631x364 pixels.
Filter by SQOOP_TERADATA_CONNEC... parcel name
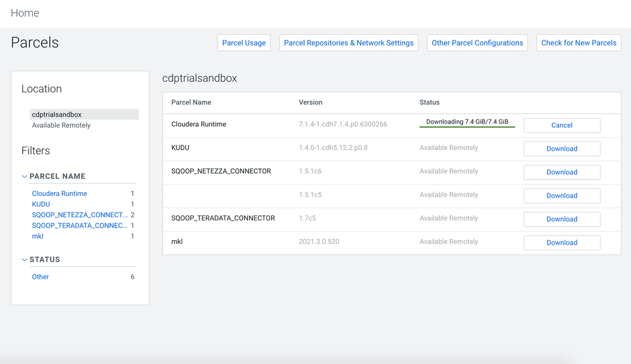[80, 226]
